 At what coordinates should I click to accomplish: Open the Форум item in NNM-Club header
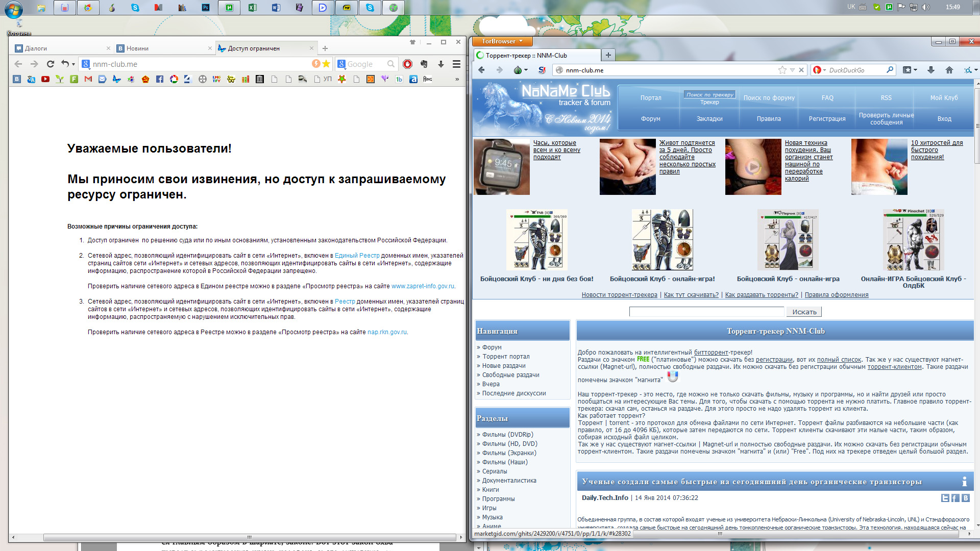(x=651, y=119)
